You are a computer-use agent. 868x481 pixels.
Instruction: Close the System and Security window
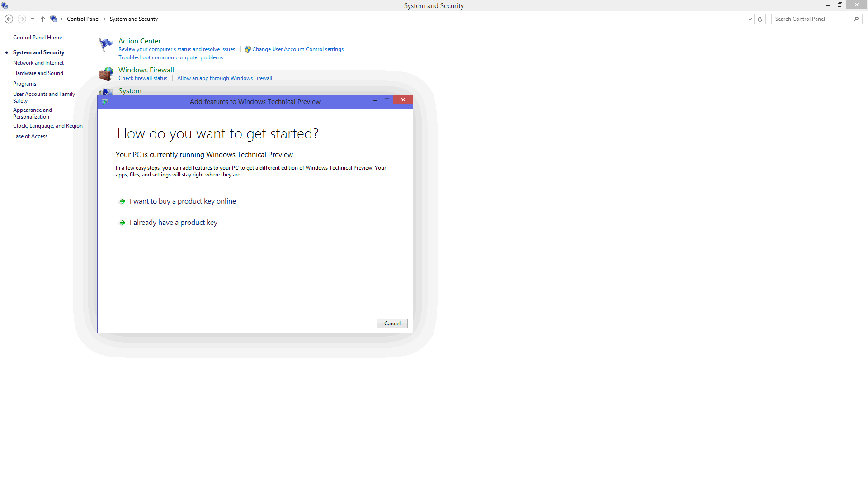click(x=856, y=5)
